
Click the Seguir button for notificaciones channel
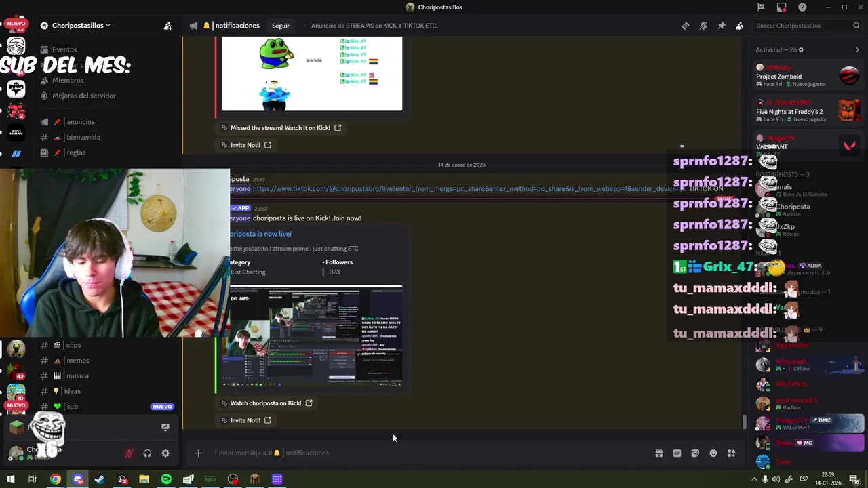(x=280, y=26)
